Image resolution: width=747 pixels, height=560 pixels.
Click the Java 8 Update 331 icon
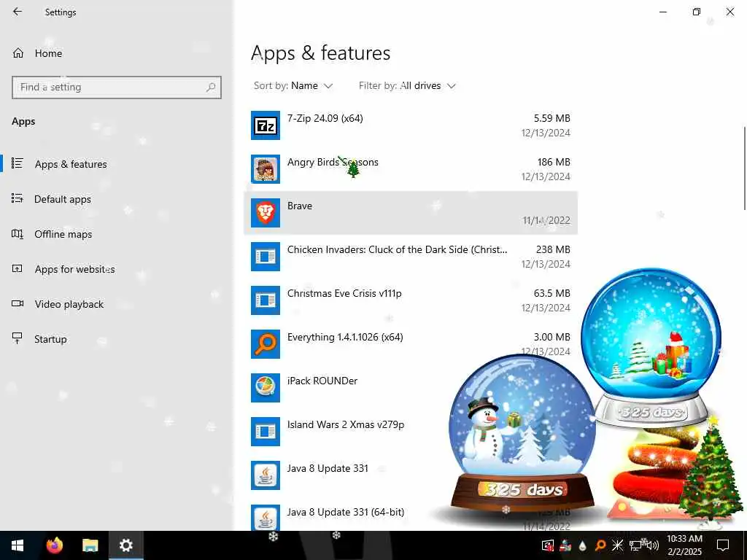coord(266,475)
